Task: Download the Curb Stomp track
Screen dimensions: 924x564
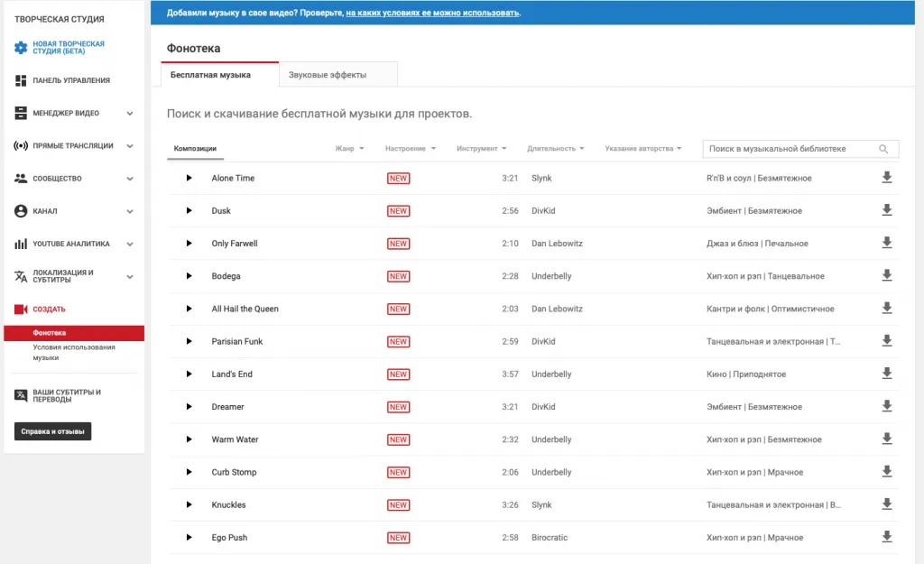Action: pyautogui.click(x=886, y=471)
